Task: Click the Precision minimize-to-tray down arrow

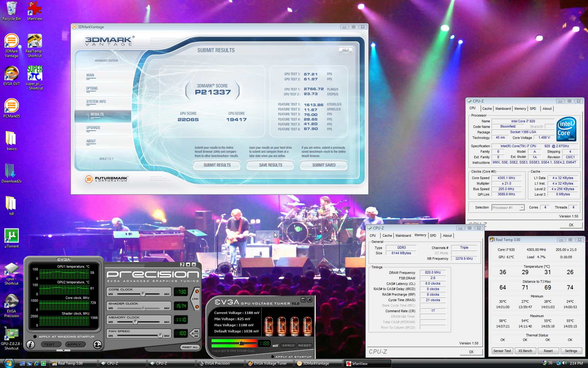Action: coord(188,264)
